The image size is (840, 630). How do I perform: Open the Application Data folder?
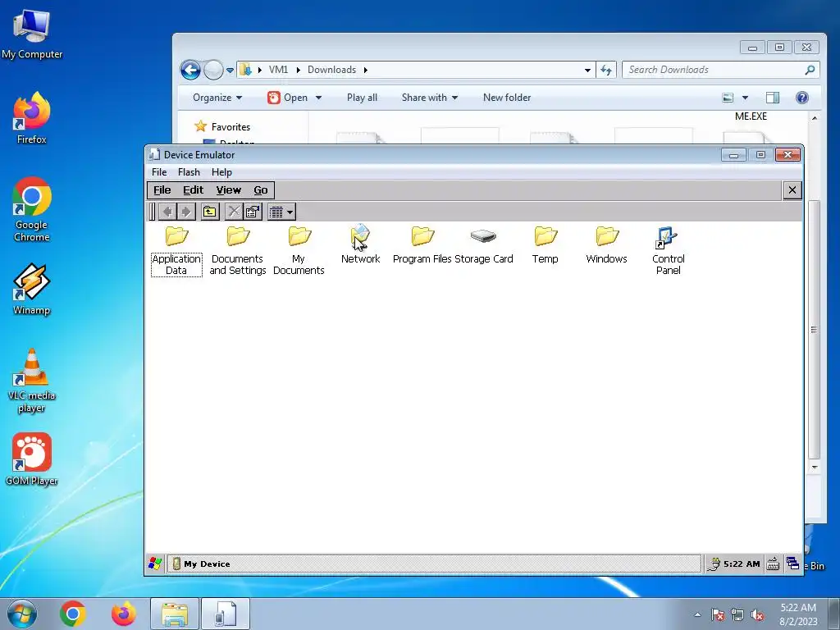point(176,250)
